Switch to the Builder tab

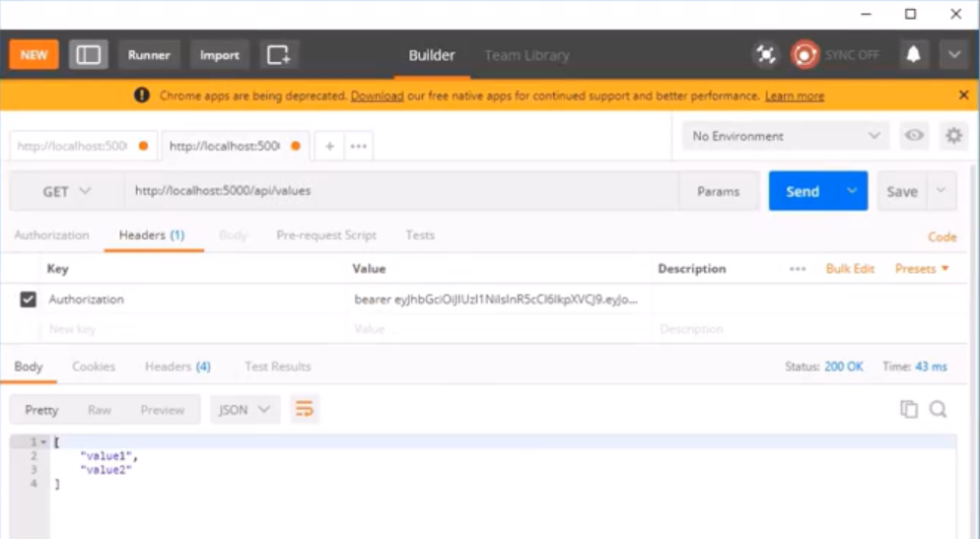point(432,55)
